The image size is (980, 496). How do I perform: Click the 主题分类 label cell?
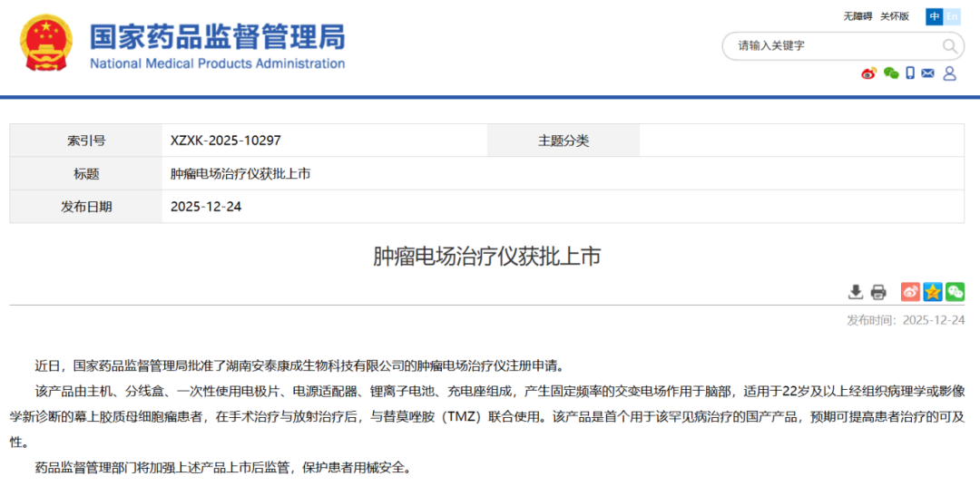point(563,141)
